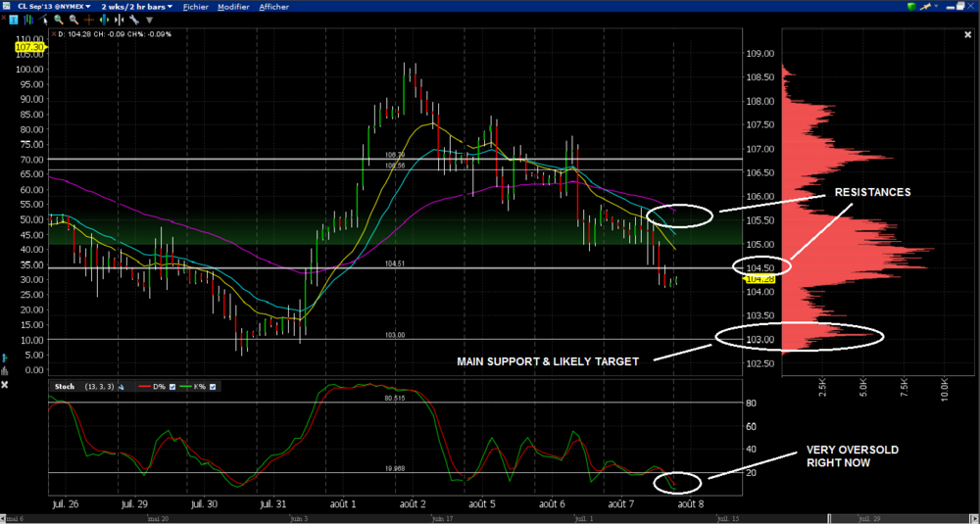Open the Fichier menu
This screenshot has height=524, width=980.
click(x=196, y=7)
